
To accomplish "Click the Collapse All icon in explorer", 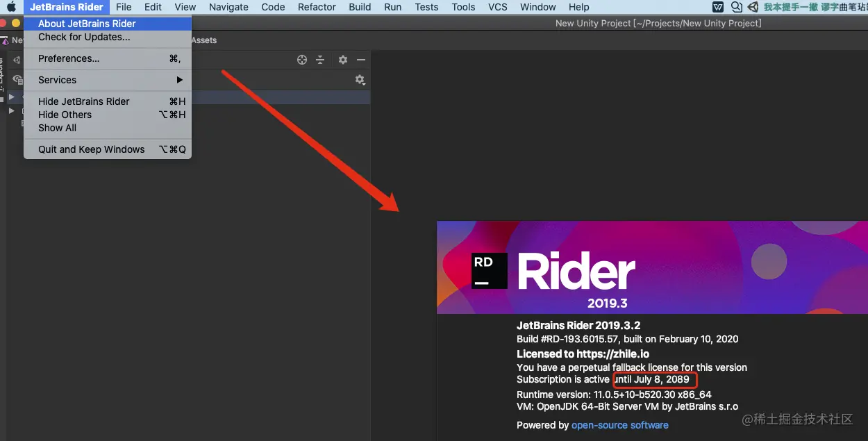I will (320, 60).
